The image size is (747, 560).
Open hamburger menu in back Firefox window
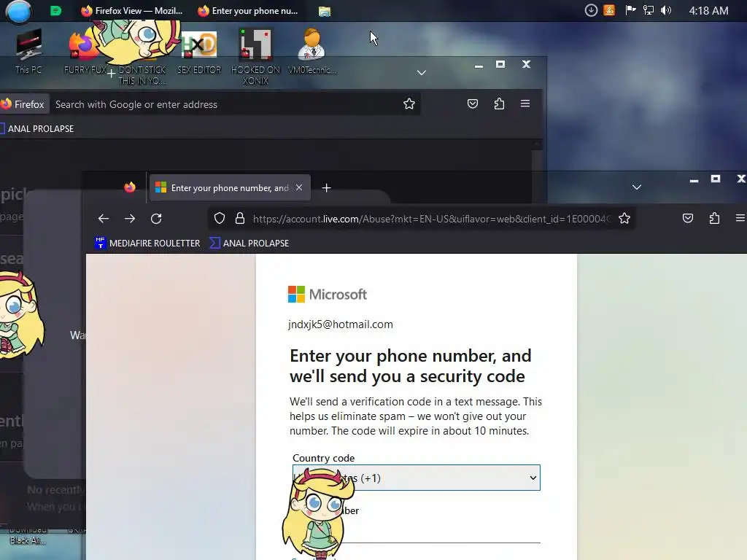coord(525,104)
